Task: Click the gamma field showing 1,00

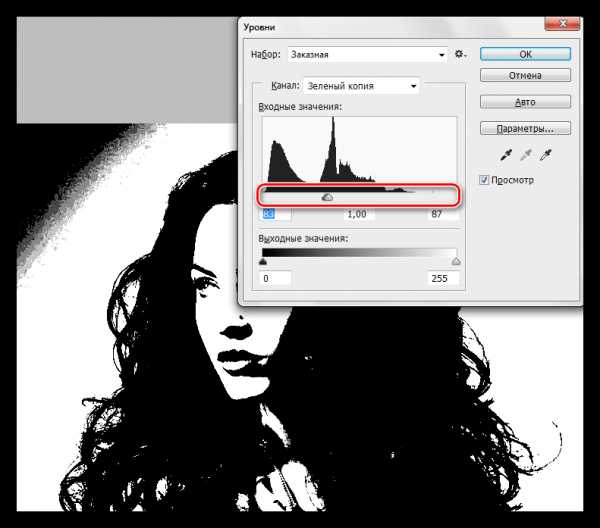Action: click(x=359, y=214)
